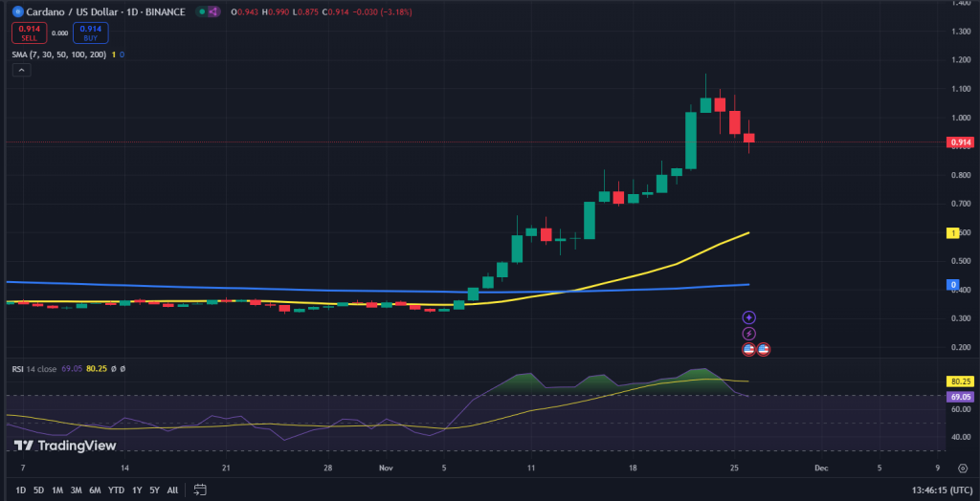Click the purple 69.05 RSI axis label
The image size is (980, 501).
tap(961, 397)
